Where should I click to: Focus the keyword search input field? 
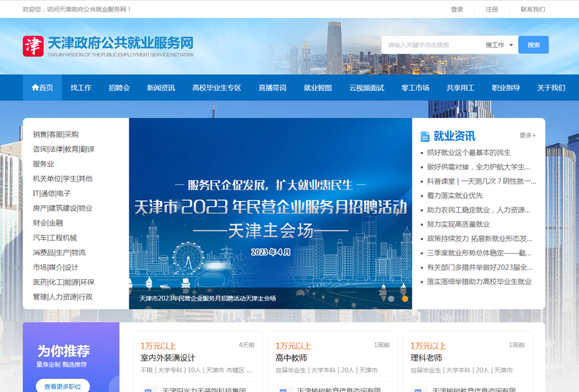point(430,45)
